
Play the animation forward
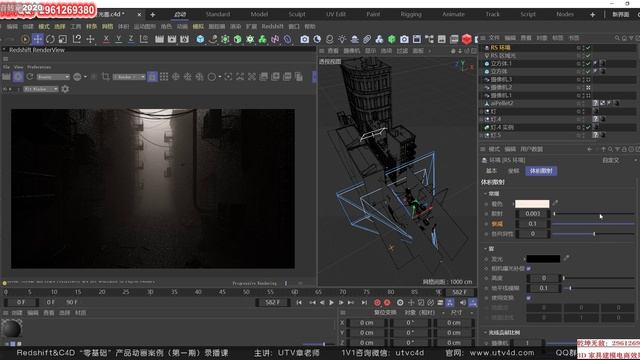point(331,302)
